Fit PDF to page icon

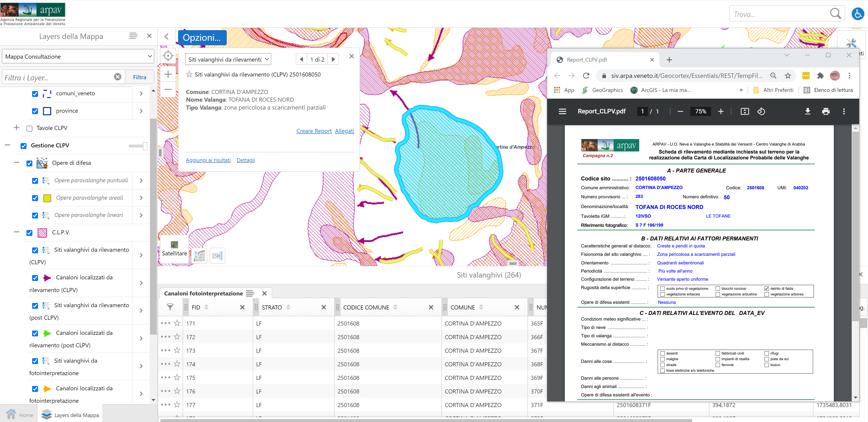pyautogui.click(x=745, y=111)
